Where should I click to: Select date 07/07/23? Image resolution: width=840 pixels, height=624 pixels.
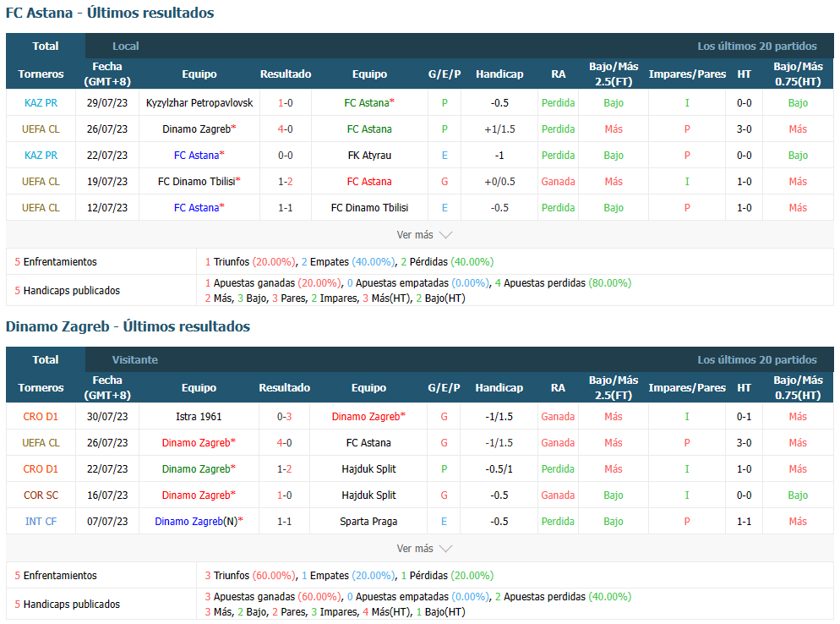(107, 522)
